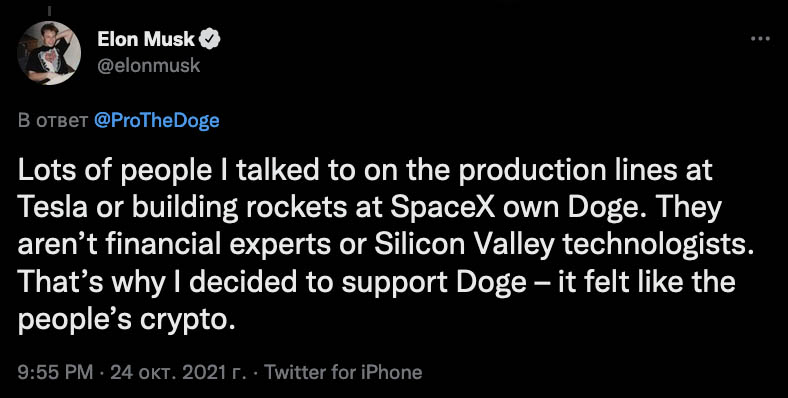Click the date 24 окт. 2021 г.
Viewport: 788px width, 398px height.
click(178, 372)
